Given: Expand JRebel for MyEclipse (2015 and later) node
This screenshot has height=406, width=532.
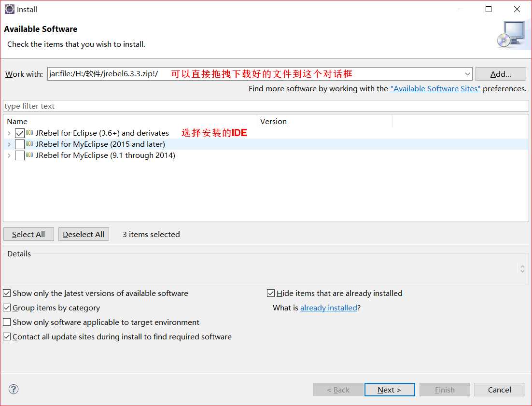Looking at the screenshot, I should point(9,144).
